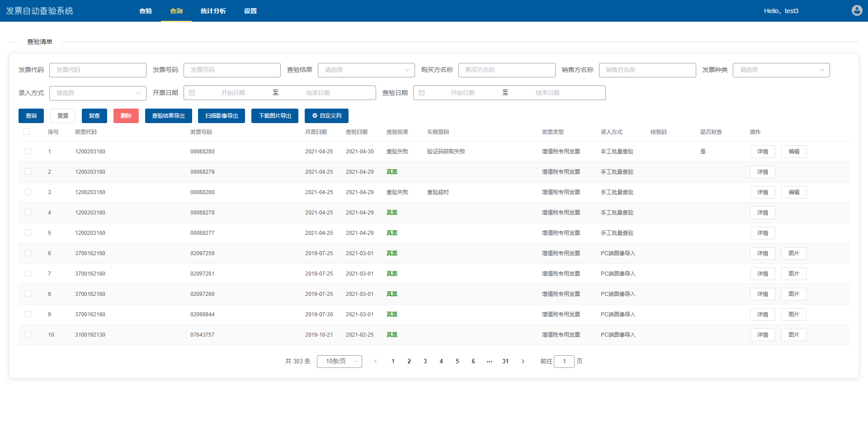Select the header select-all checkbox
Image resolution: width=868 pixels, height=424 pixels.
tap(26, 132)
